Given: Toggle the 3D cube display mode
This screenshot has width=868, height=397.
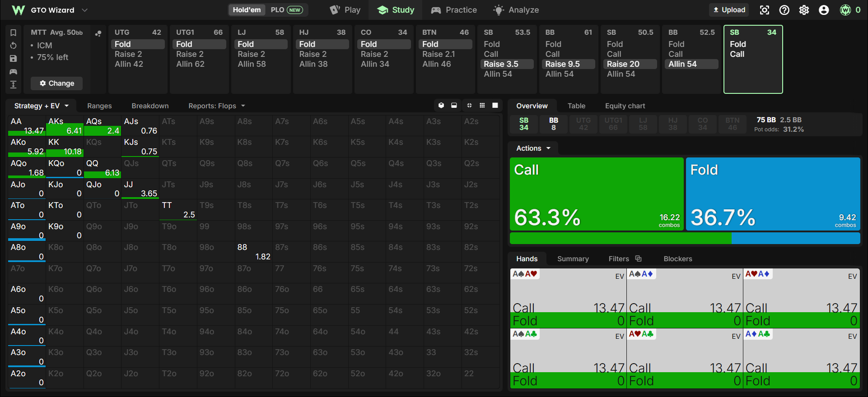Looking at the screenshot, I should click(441, 105).
